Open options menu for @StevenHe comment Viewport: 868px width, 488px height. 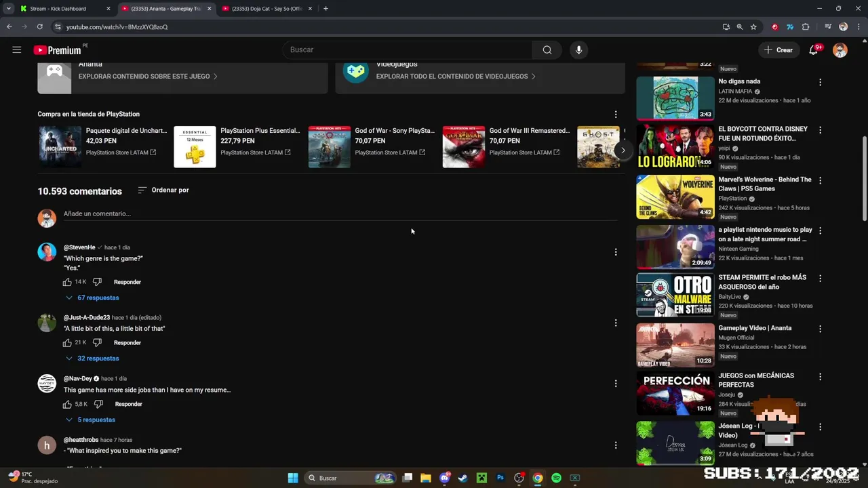pyautogui.click(x=616, y=252)
